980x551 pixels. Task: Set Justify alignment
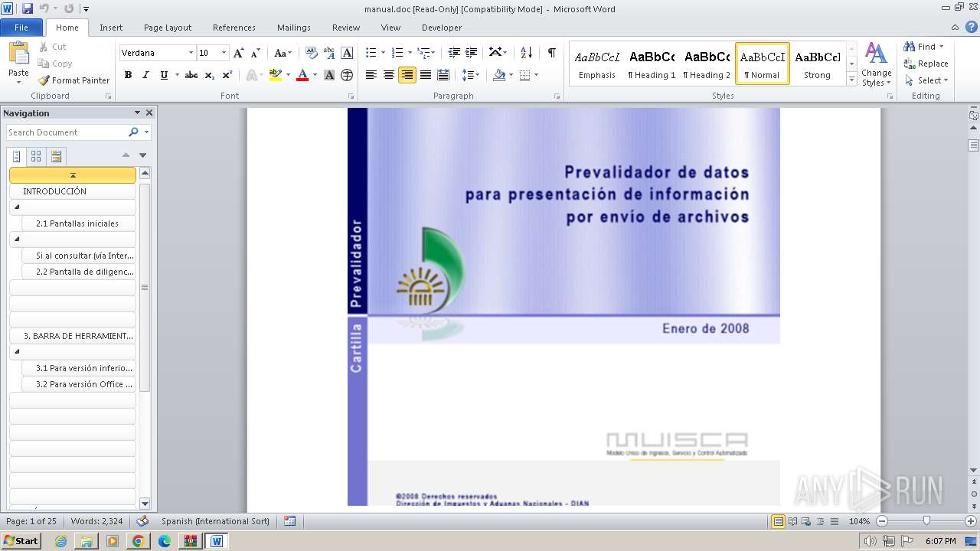pyautogui.click(x=425, y=75)
